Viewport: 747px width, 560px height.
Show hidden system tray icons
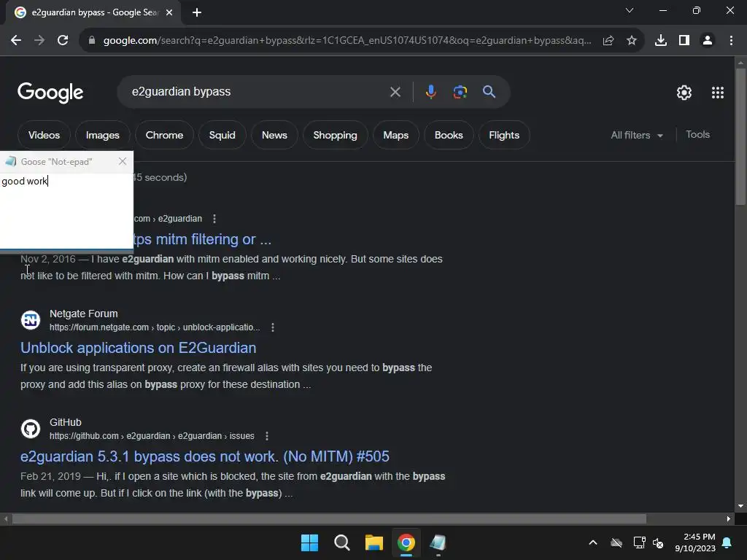tap(592, 542)
